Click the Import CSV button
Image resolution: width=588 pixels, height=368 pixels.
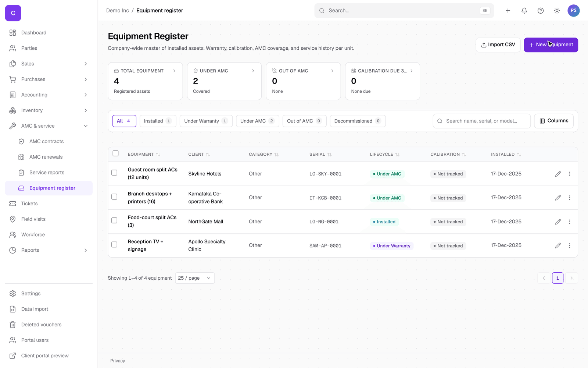point(498,45)
